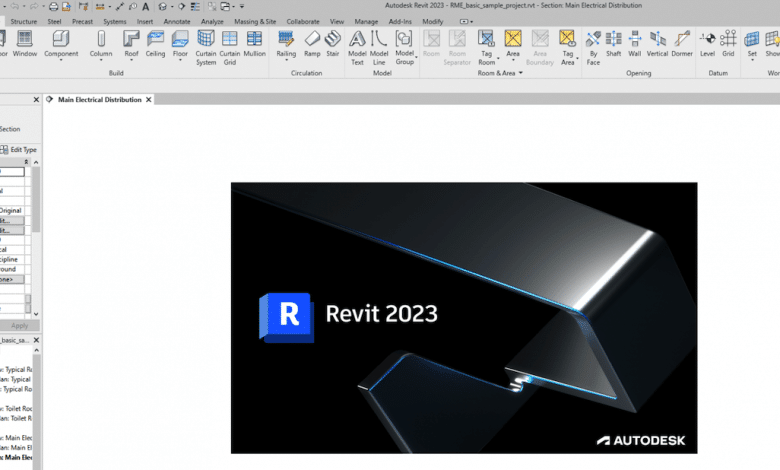Open the Floor dropdown arrow
Image resolution: width=780 pixels, height=470 pixels.
tap(180, 60)
